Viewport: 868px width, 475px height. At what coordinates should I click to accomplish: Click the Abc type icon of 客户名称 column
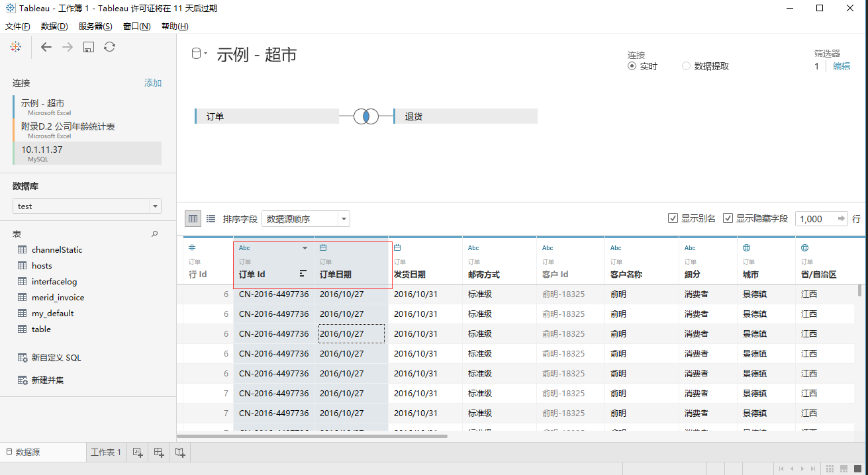pyautogui.click(x=616, y=248)
